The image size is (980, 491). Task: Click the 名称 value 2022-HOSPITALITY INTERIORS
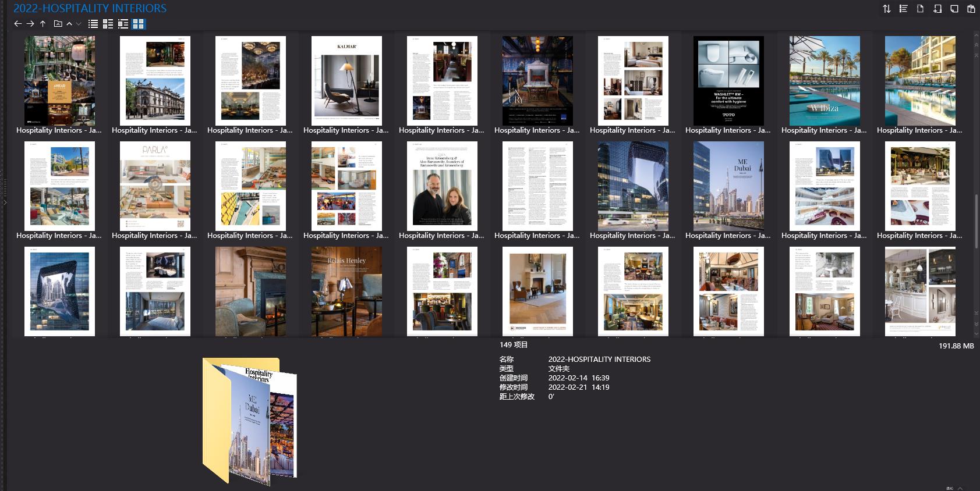[599, 360]
